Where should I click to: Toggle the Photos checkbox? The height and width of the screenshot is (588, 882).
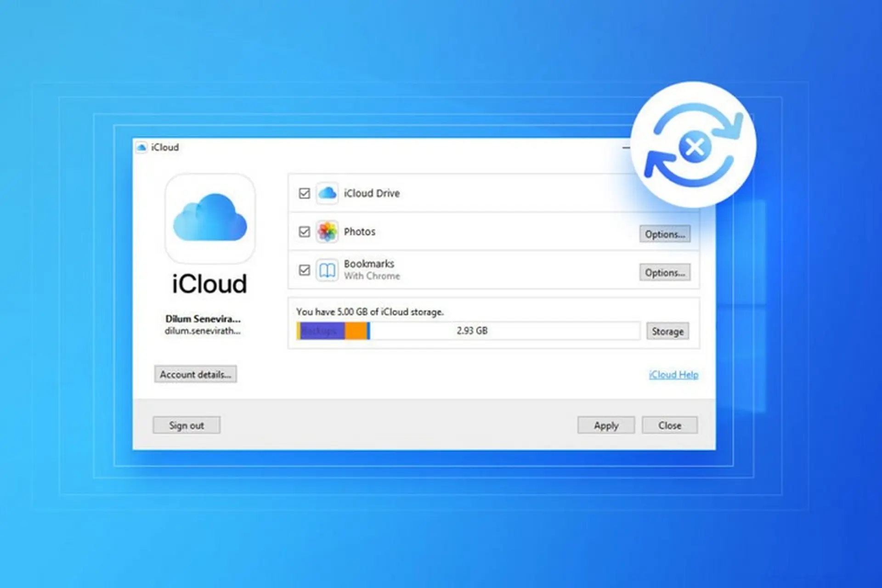[x=304, y=232]
